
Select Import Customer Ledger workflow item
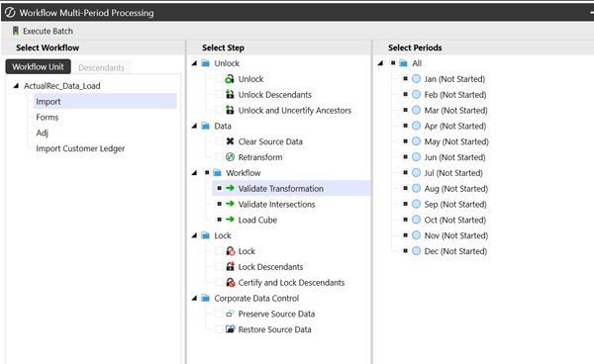(x=80, y=148)
